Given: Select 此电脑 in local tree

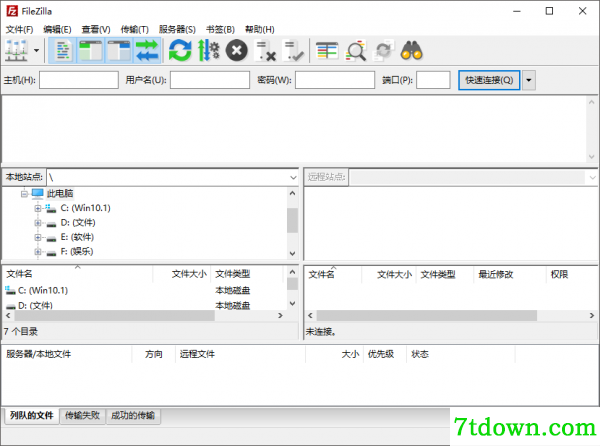Looking at the screenshot, I should (60, 194).
